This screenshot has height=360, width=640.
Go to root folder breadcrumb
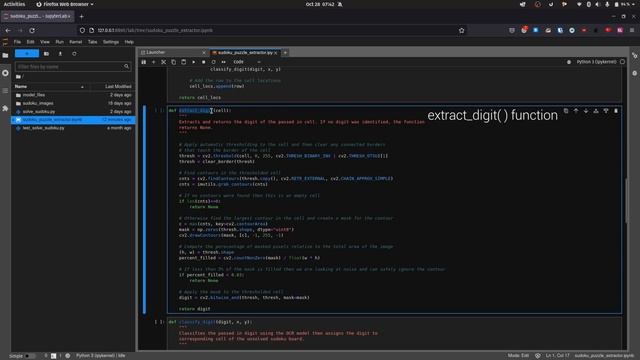pyautogui.click(x=18, y=77)
